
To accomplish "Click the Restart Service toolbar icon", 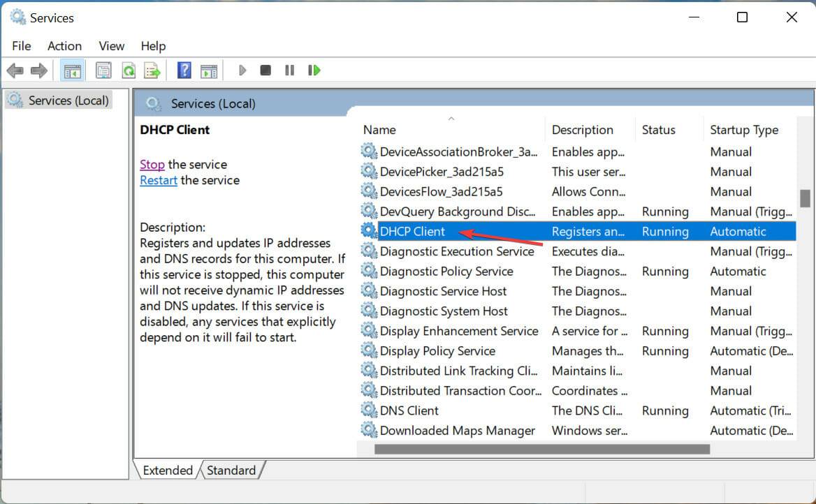I will [314, 71].
